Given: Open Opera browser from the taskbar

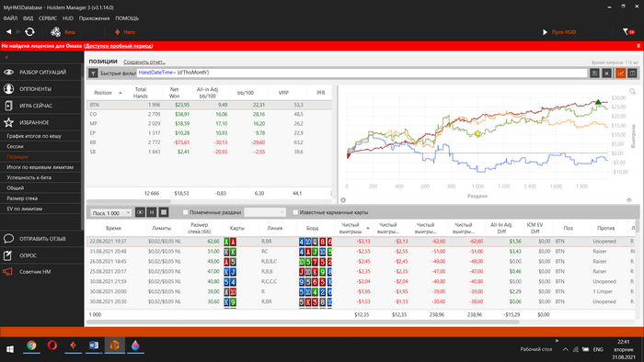Looking at the screenshot, I should (x=52, y=345).
